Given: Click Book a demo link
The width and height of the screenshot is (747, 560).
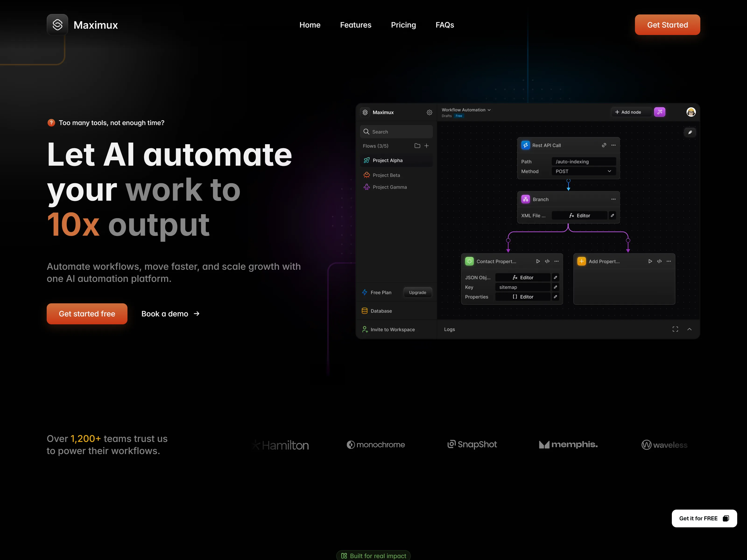Looking at the screenshot, I should 171,314.
